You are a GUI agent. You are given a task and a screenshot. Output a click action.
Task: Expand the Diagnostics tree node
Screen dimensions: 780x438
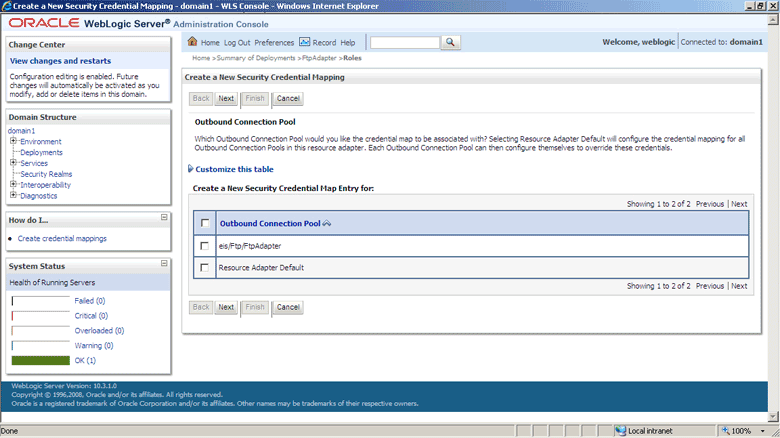pos(13,195)
